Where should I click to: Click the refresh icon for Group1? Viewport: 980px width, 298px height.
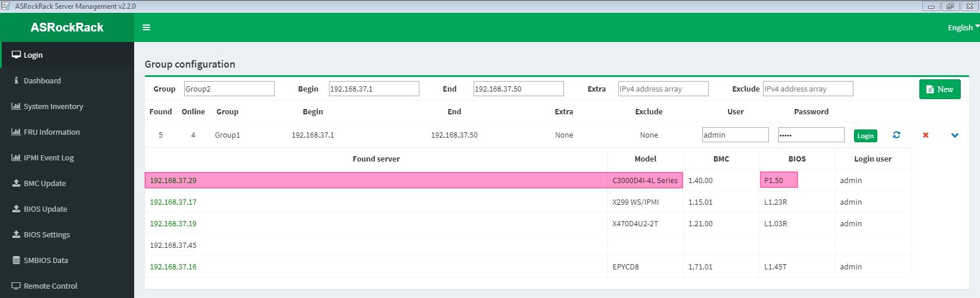(897, 135)
